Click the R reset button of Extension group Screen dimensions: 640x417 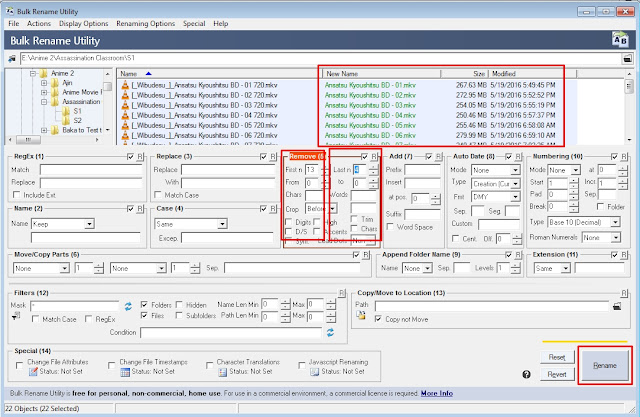(x=624, y=255)
